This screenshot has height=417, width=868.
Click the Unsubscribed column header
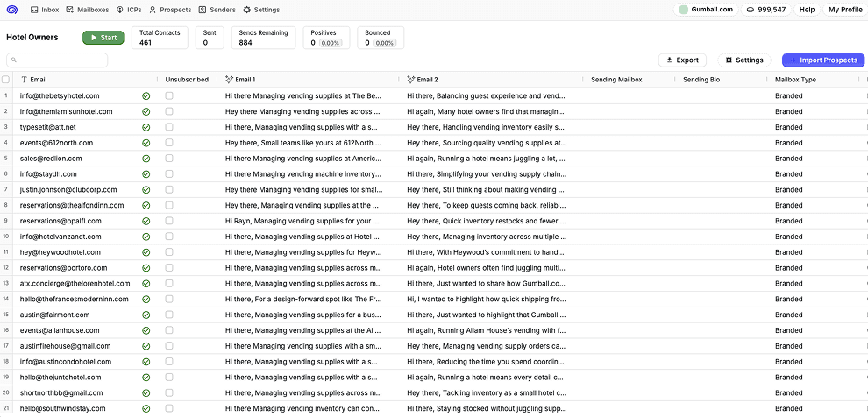[x=187, y=80]
